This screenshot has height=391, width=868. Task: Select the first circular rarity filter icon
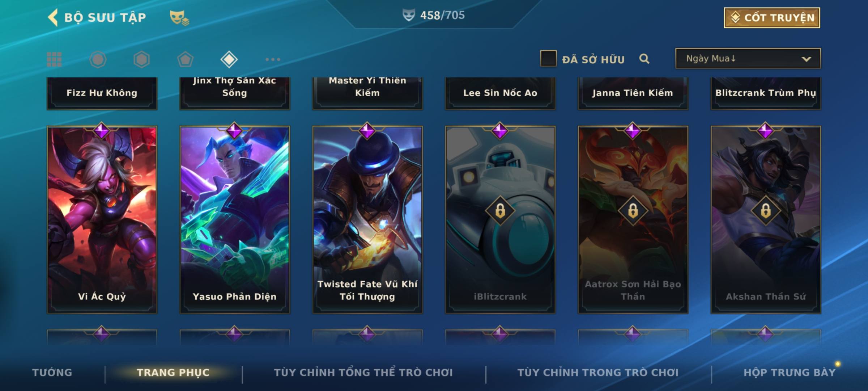98,59
